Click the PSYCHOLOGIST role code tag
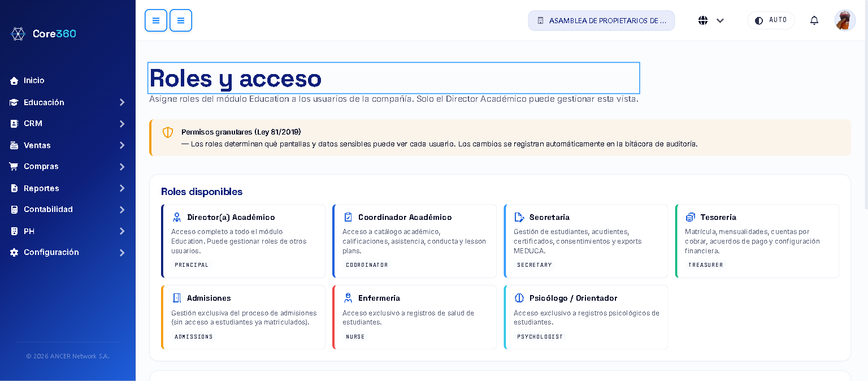 [540, 337]
